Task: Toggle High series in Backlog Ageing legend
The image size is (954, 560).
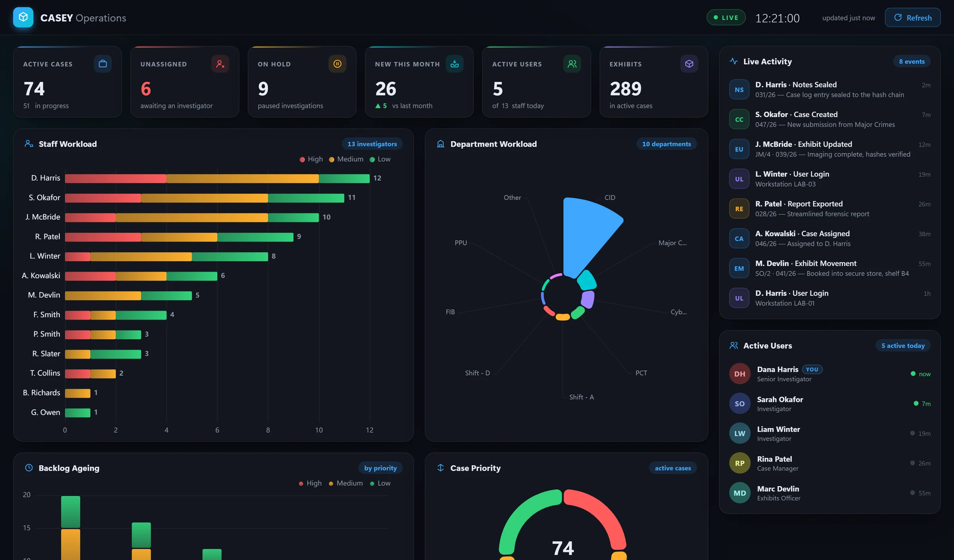Action: 310,483
